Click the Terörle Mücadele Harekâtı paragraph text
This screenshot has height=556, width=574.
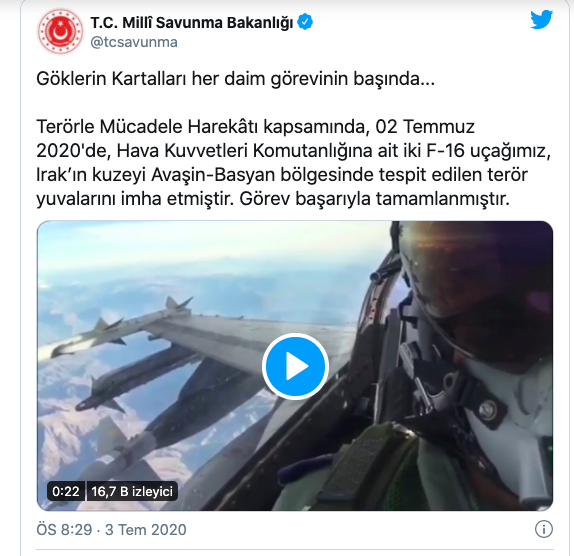click(x=293, y=163)
